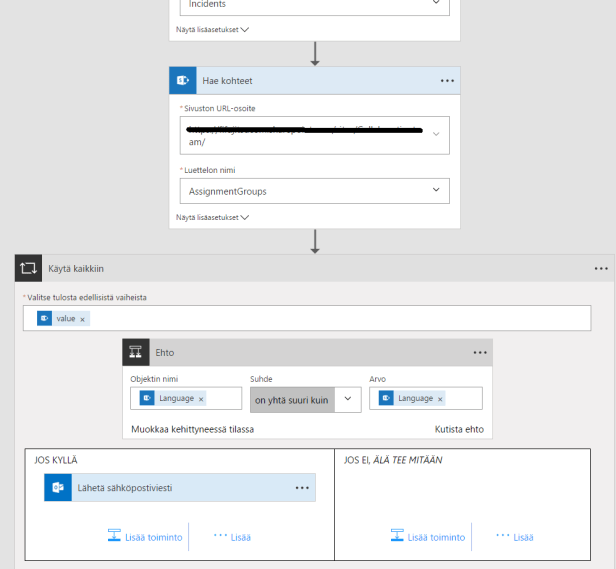This screenshot has height=569, width=616.
Task: Click the JOS EI, ÄLÄ TEE MITÄÄN label
Action: coord(393,460)
